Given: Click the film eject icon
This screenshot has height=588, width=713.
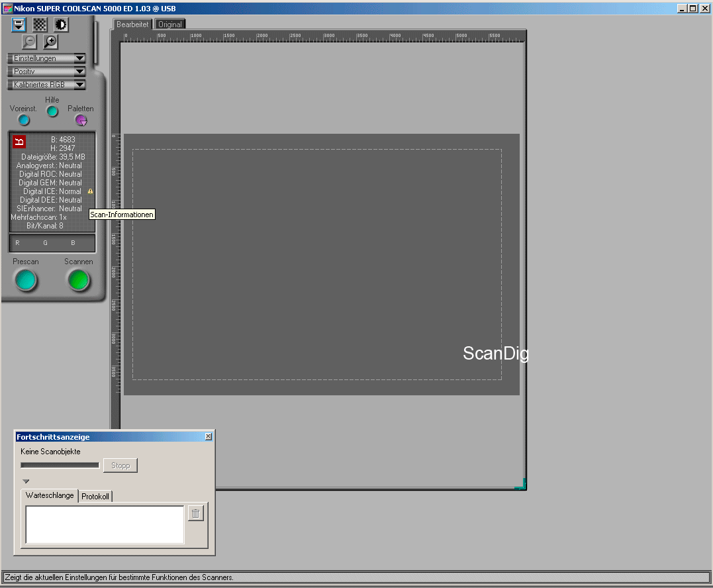Looking at the screenshot, I should pos(19,24).
